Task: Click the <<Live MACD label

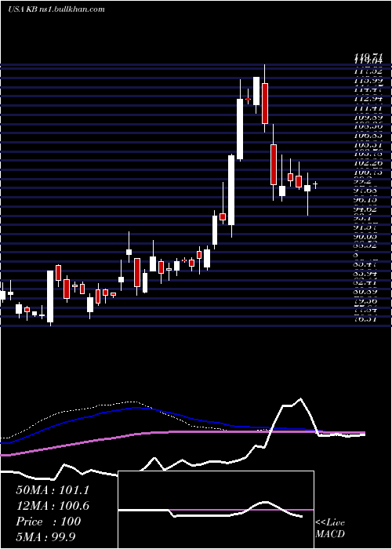Action: click(x=330, y=528)
